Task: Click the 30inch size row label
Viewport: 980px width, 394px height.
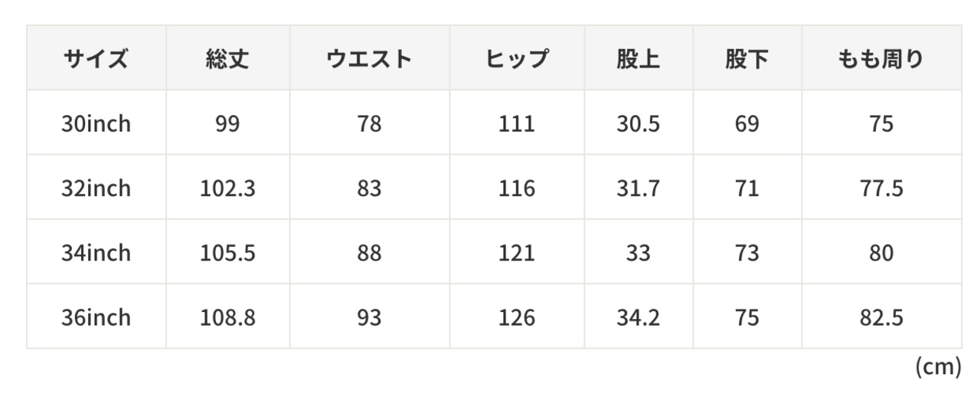Action: point(96,123)
